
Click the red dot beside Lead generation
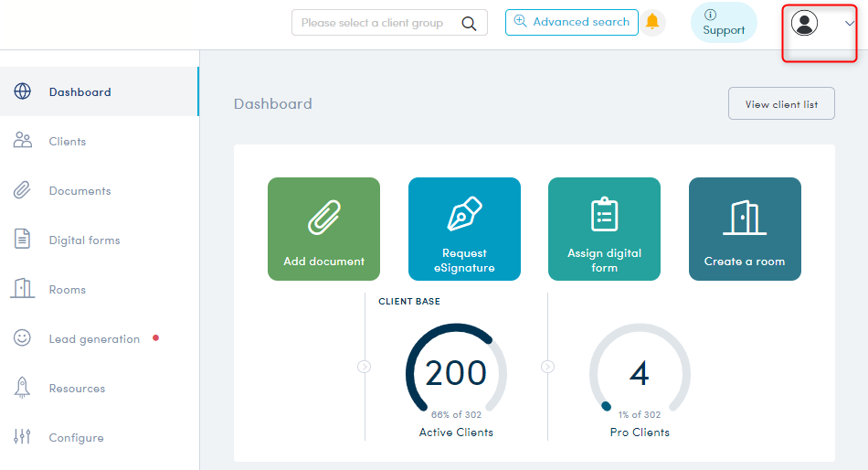[156, 337]
